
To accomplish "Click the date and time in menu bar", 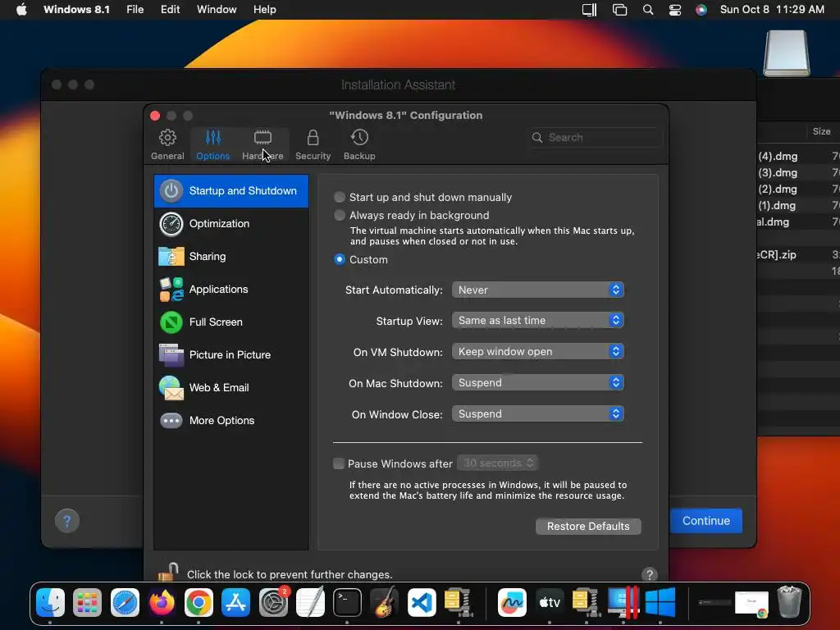I will tap(772, 9).
